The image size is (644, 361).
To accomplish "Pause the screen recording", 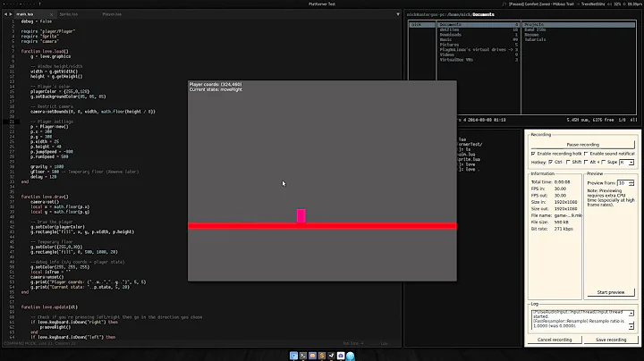I will (x=582, y=145).
